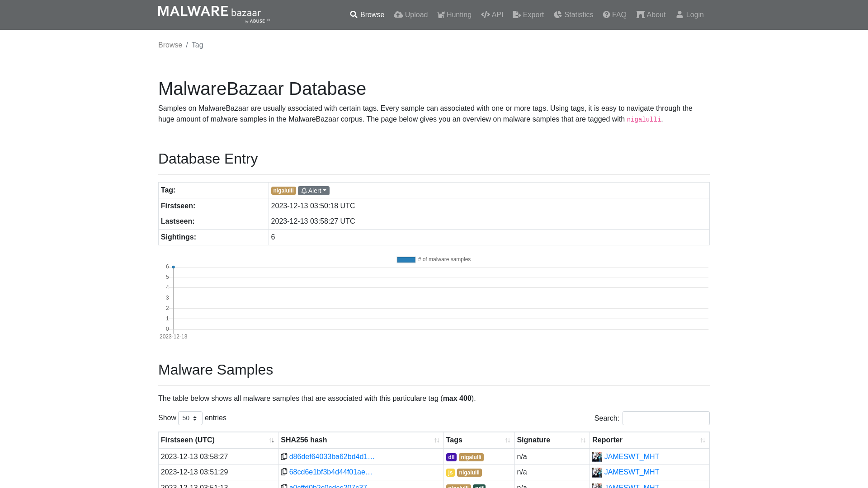Click nigalulli tag in the 03:58:27 row
The image size is (868, 488).
tap(471, 457)
